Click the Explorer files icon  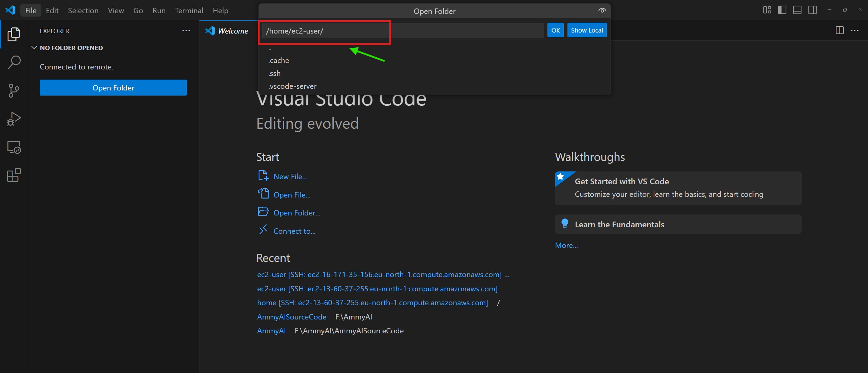click(14, 34)
